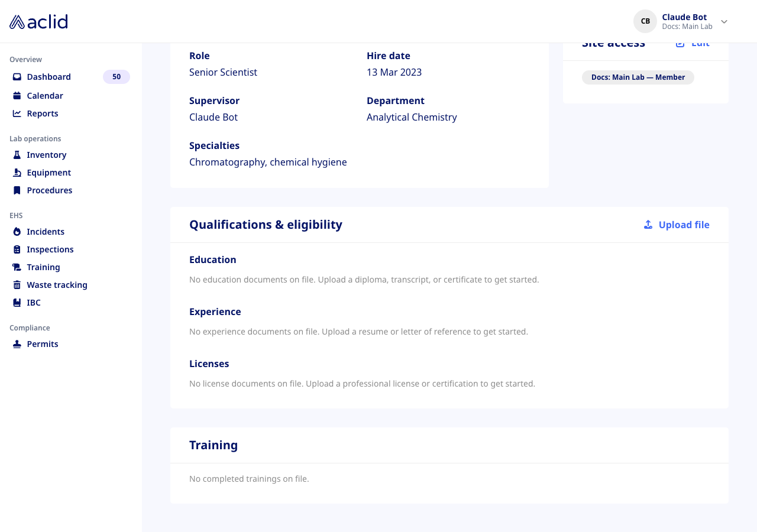Click the Experience subsection heading

click(x=215, y=312)
